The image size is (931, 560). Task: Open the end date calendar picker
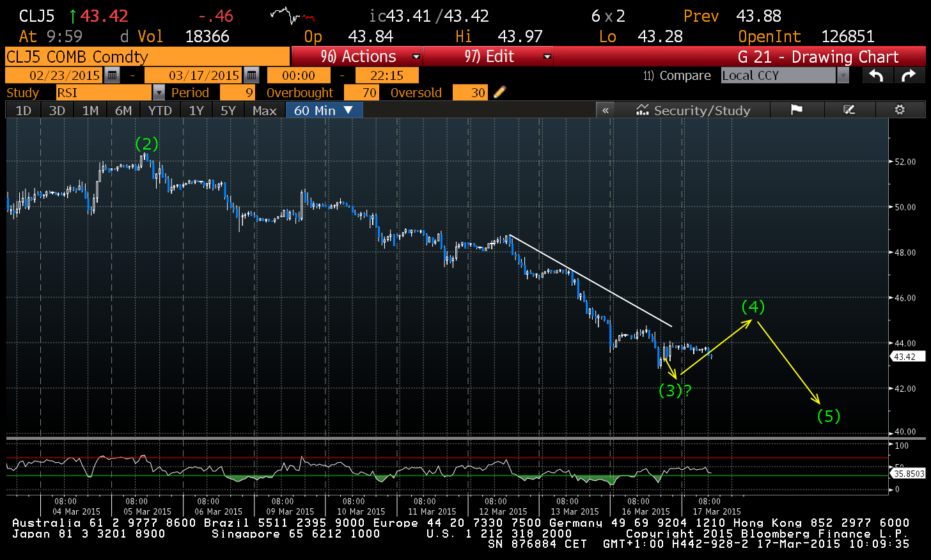click(252, 75)
